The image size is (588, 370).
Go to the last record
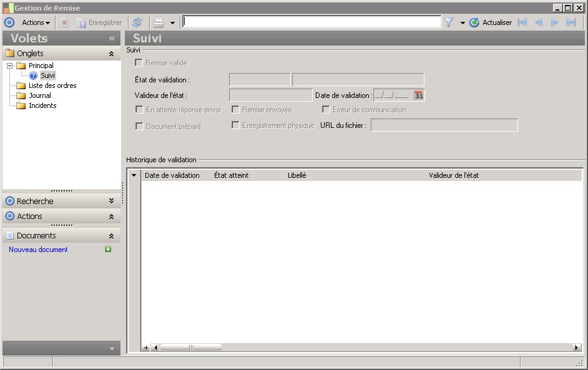tap(571, 22)
